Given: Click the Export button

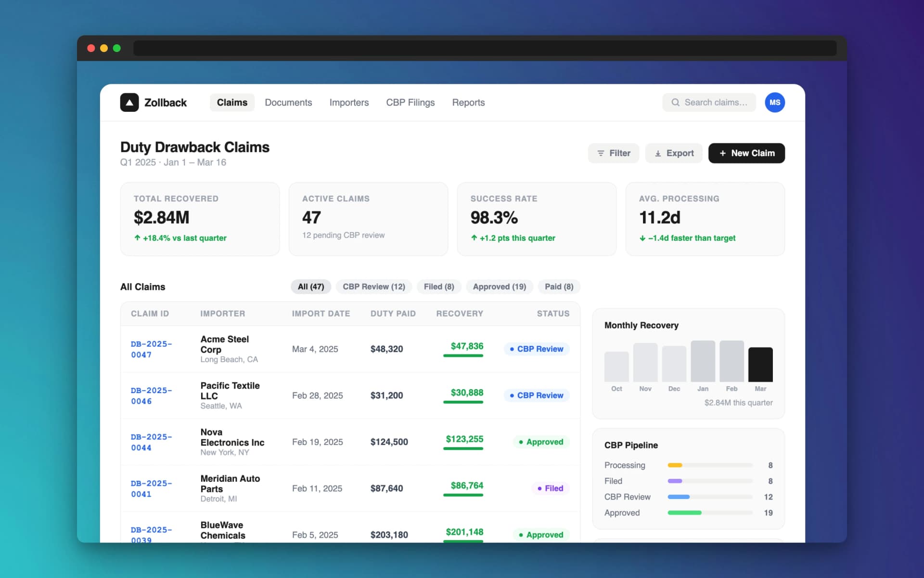Looking at the screenshot, I should tap(673, 153).
